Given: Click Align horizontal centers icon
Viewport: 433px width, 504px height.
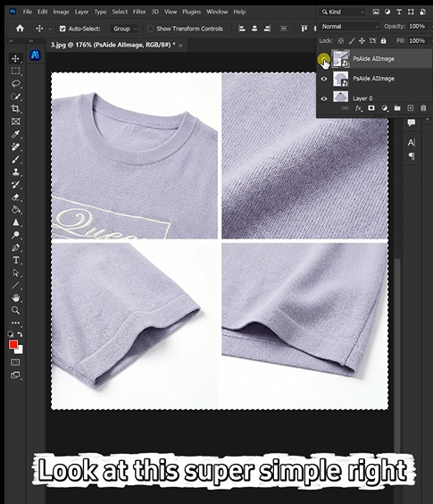Looking at the screenshot, I should click(254, 29).
